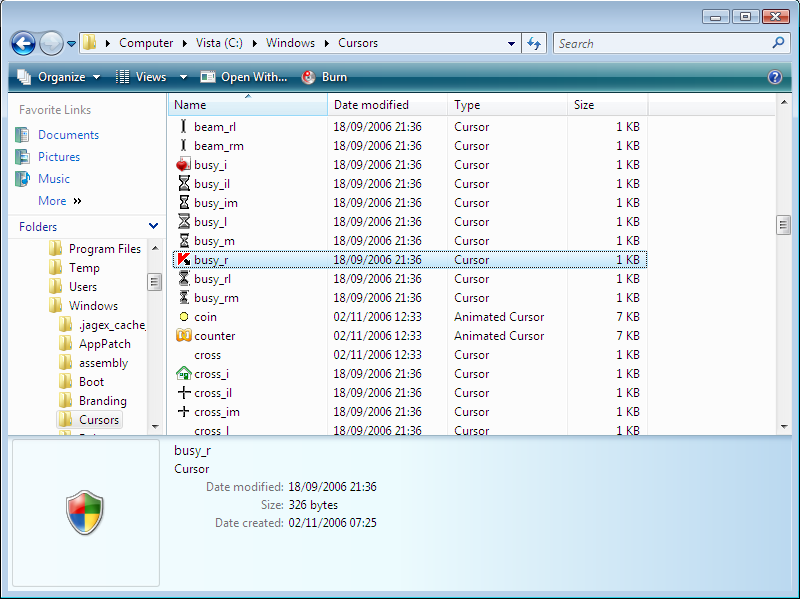The image size is (800, 599).
Task: Collapse the Folders pane chevron
Action: (x=153, y=226)
